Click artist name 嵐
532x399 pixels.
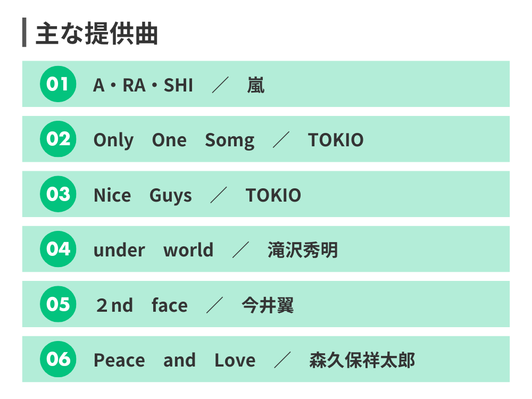click(256, 85)
